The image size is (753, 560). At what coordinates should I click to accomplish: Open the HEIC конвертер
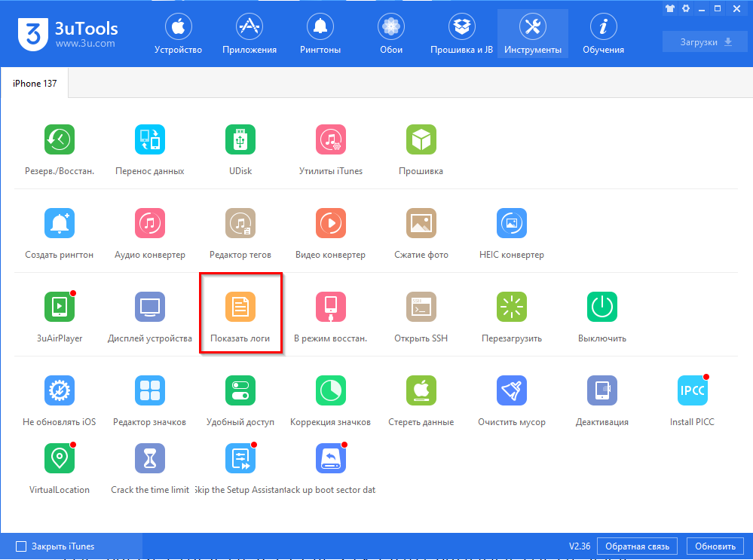(x=512, y=223)
